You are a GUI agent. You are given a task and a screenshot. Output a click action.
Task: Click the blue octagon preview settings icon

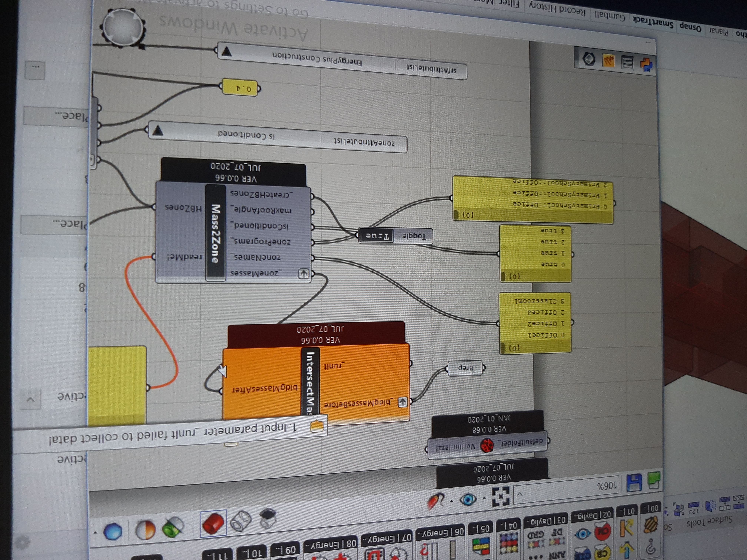[x=113, y=531]
